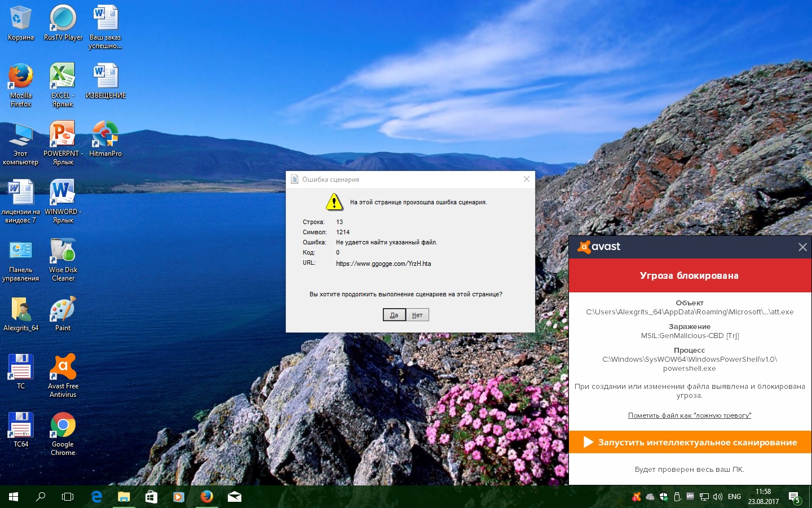Open Microsoft Edge from the taskbar

(96, 497)
